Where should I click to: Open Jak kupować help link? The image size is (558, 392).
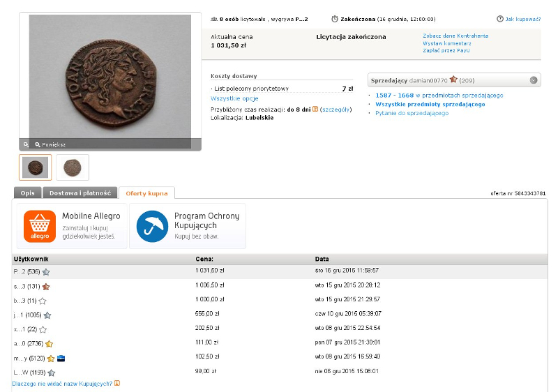522,19
